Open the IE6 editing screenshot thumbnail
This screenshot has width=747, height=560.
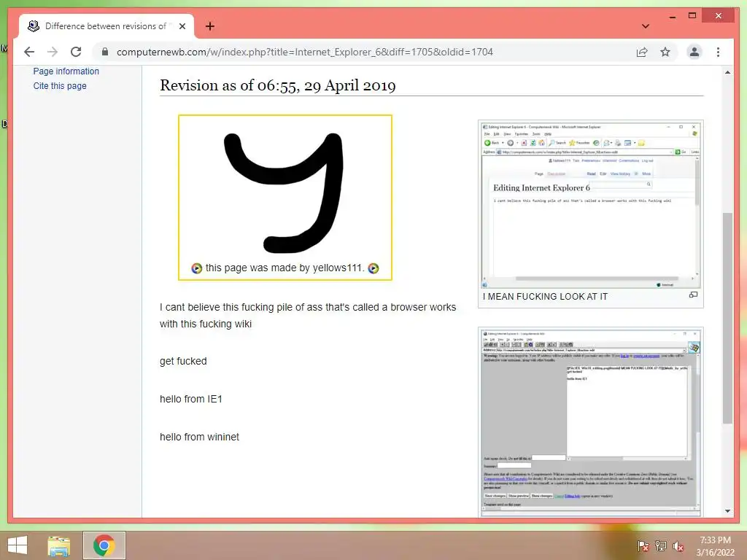[x=591, y=205]
